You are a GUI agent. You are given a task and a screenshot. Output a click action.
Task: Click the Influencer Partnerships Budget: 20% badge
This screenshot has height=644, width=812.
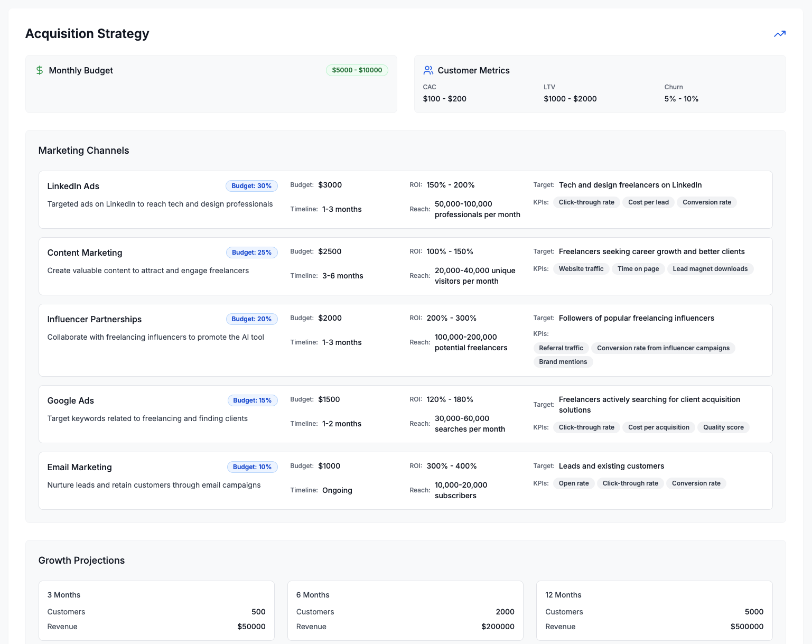251,319
